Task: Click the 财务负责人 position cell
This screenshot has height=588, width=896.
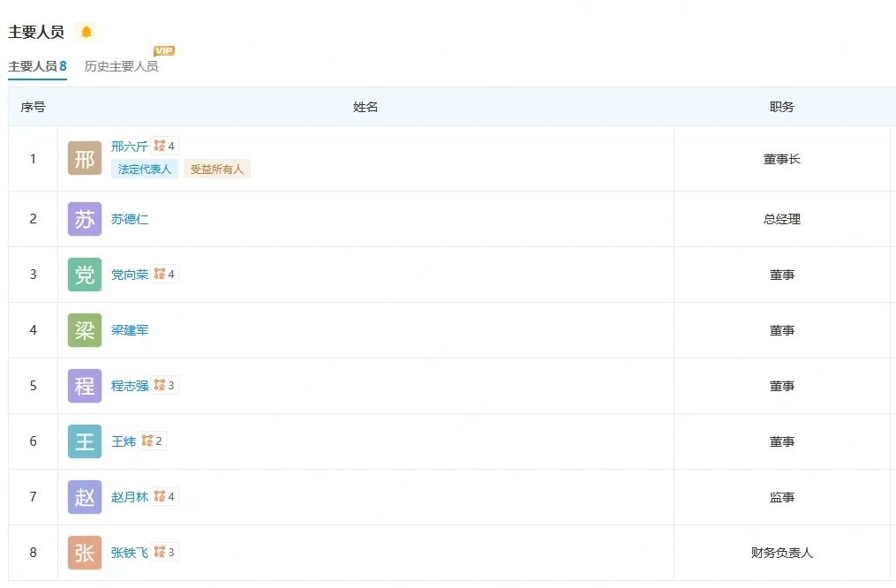Action: coord(782,553)
